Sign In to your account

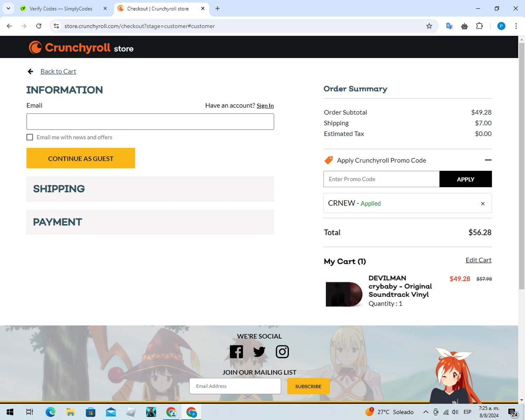pos(265,106)
